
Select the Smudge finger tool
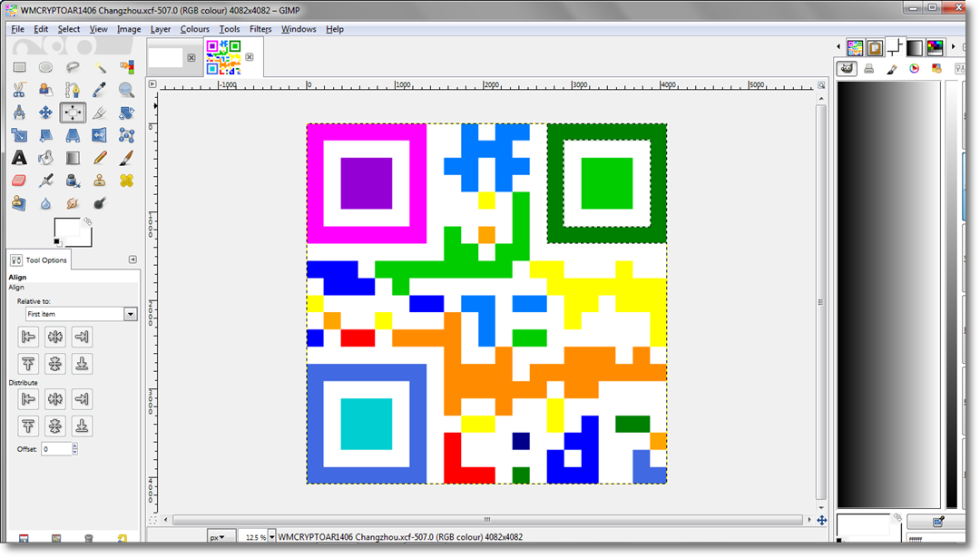coord(73,203)
